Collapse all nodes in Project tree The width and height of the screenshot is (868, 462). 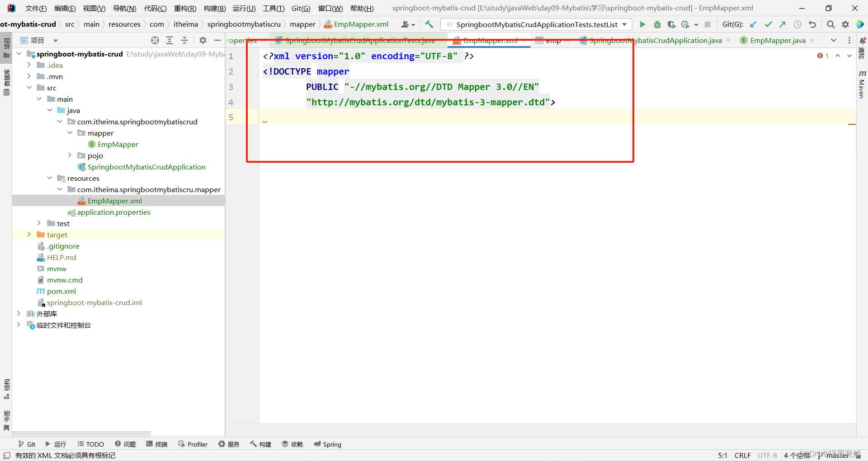pos(184,40)
